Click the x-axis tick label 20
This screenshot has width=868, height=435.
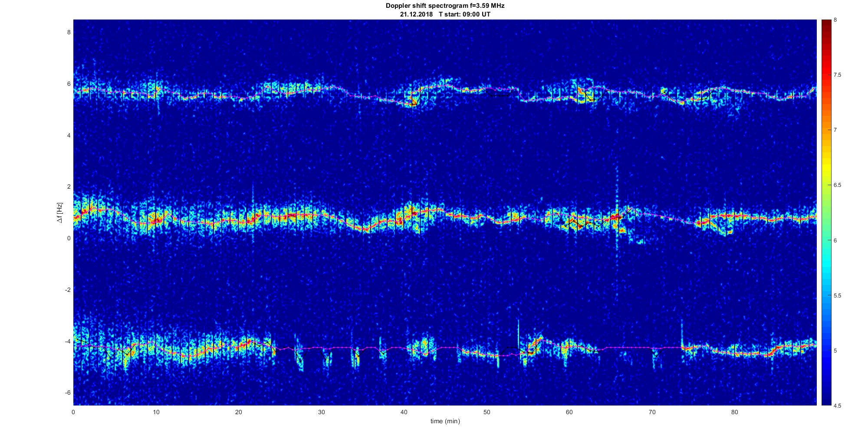click(x=239, y=412)
